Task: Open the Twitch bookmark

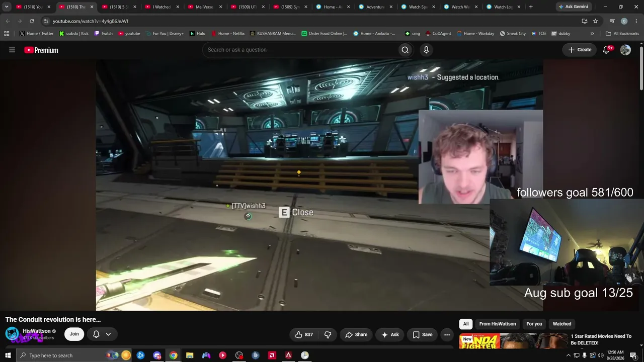Action: (104, 34)
